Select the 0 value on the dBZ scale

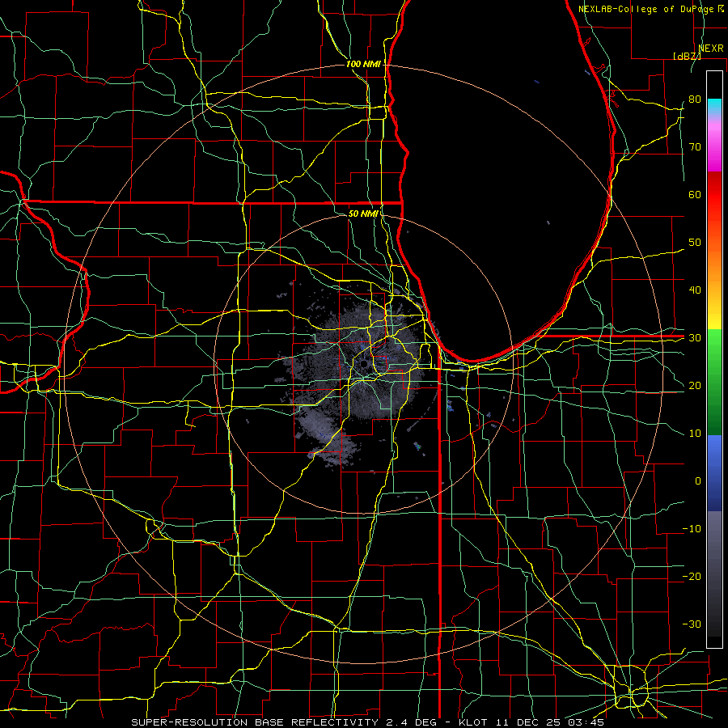point(698,481)
